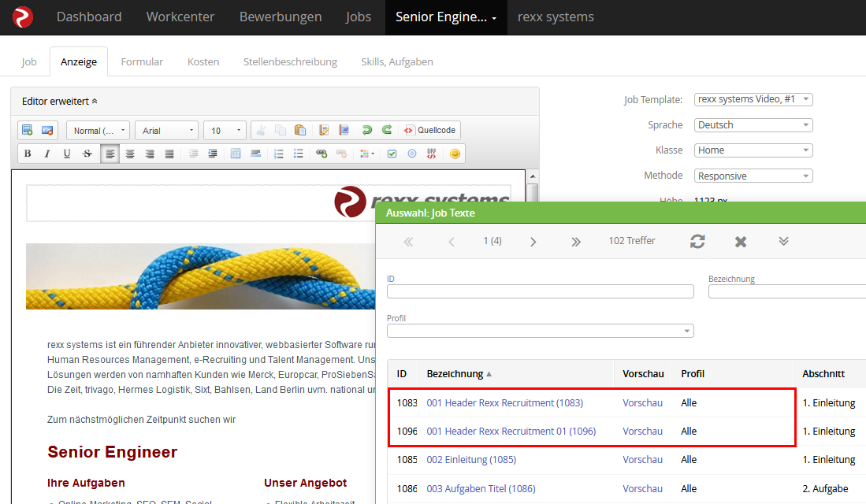Viewport: 866px width, 504px height.
Task: Open the Methode dropdown showing Responsive
Action: point(753,176)
